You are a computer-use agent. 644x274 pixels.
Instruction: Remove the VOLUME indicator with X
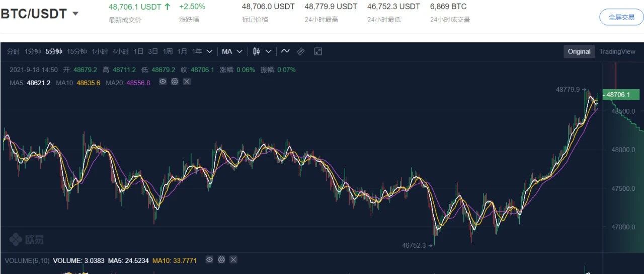(x=233, y=260)
